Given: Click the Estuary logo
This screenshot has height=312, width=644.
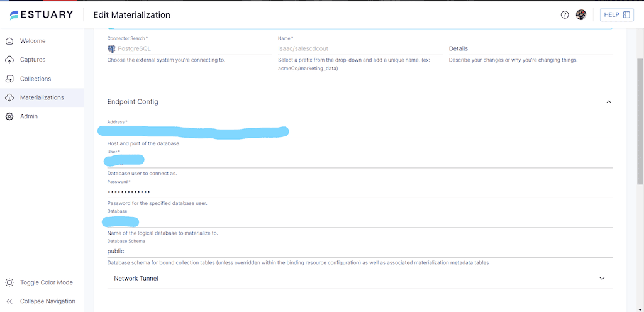Looking at the screenshot, I should 42,14.
